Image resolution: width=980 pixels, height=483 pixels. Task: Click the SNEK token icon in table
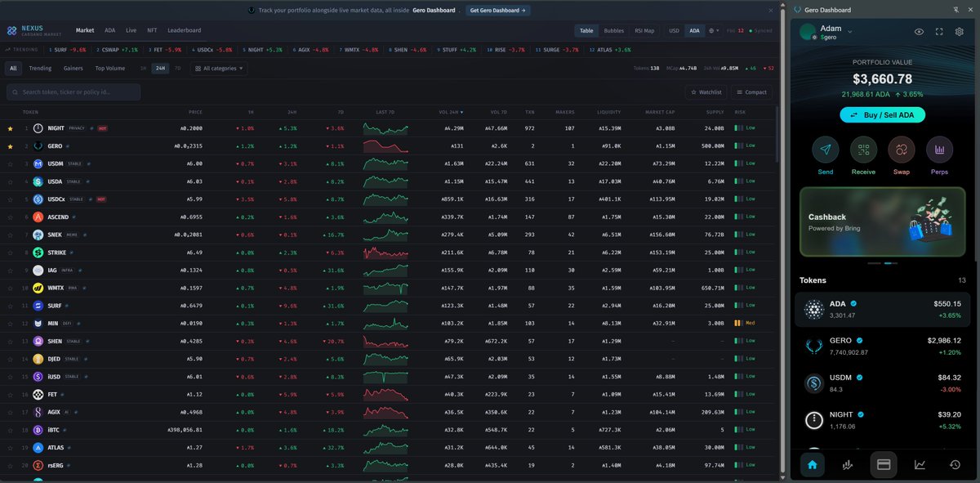[38, 235]
